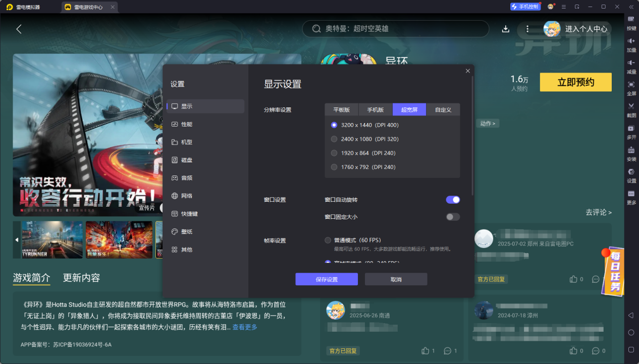
Task: Click the game search input field
Action: 395,29
